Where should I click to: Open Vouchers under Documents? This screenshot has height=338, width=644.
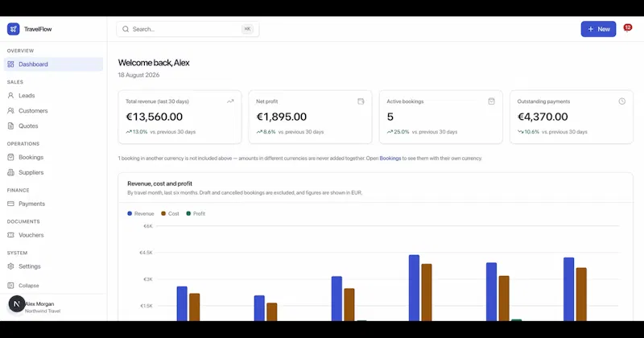(53, 235)
